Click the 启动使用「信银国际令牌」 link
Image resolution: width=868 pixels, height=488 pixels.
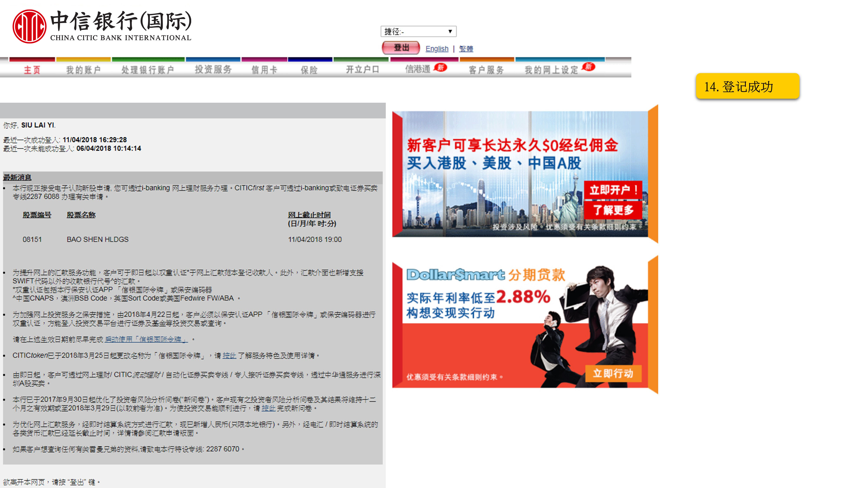146,339
